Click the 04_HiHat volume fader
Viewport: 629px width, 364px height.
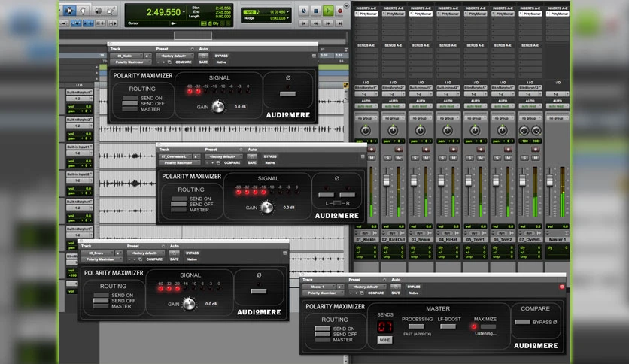coord(441,181)
